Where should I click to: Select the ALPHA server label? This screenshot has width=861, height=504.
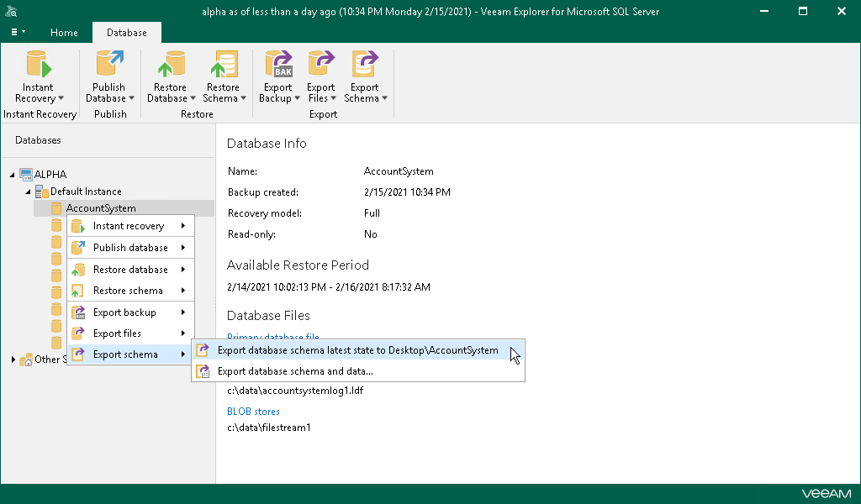[50, 175]
